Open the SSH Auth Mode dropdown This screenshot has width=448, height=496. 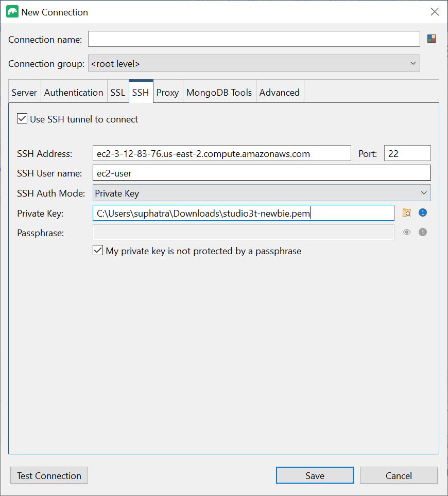click(x=262, y=193)
